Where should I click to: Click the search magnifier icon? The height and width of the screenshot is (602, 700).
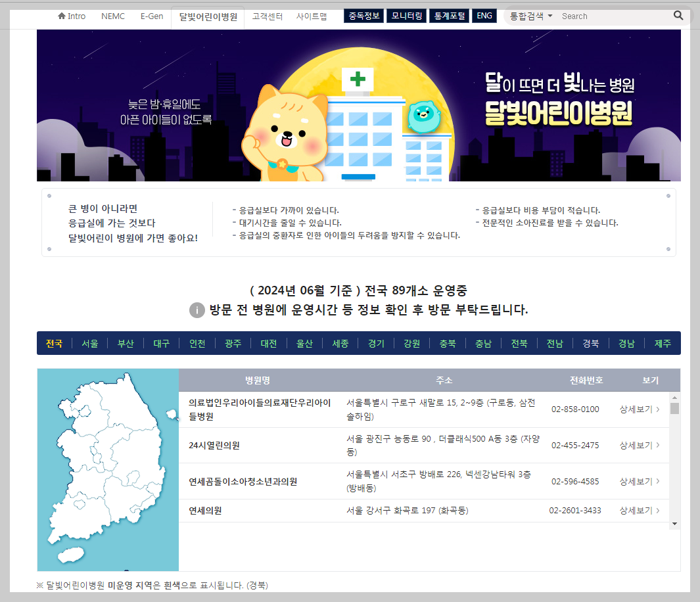(678, 16)
